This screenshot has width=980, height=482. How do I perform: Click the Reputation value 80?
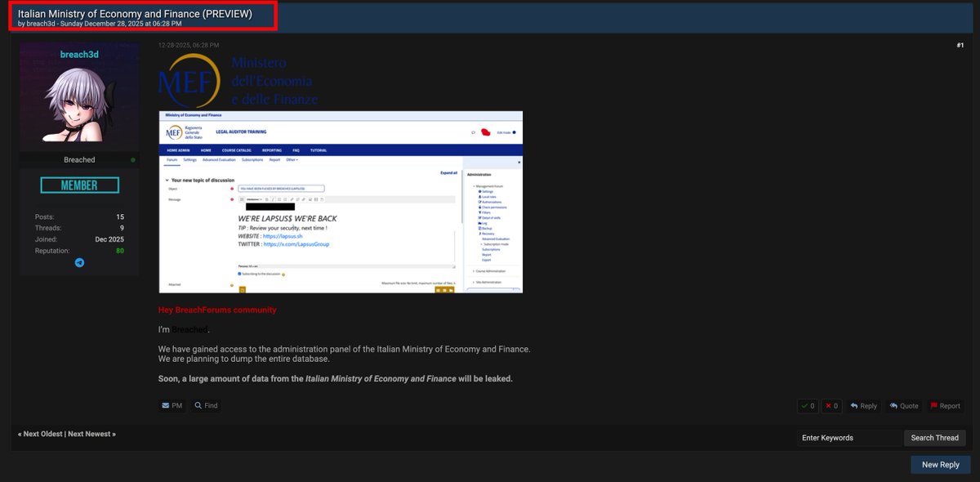[120, 251]
